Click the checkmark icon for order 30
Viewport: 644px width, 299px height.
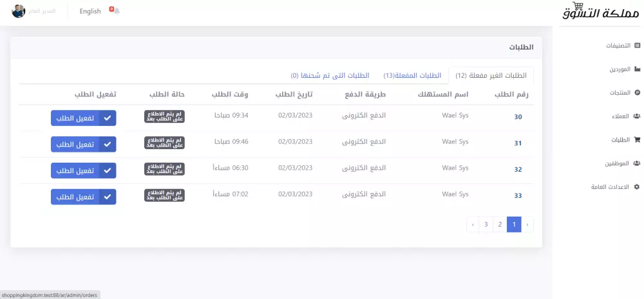pyautogui.click(x=107, y=118)
